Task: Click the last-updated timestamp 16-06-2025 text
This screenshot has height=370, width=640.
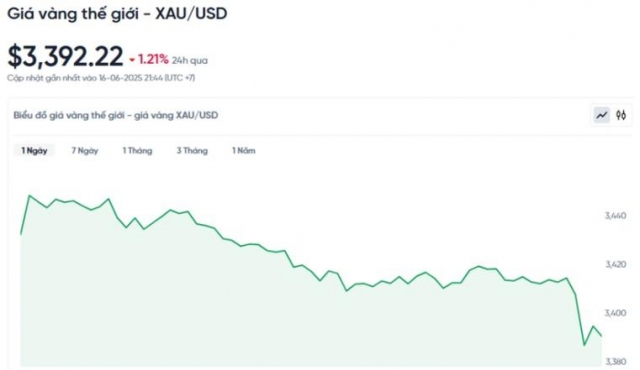Action: click(119, 78)
